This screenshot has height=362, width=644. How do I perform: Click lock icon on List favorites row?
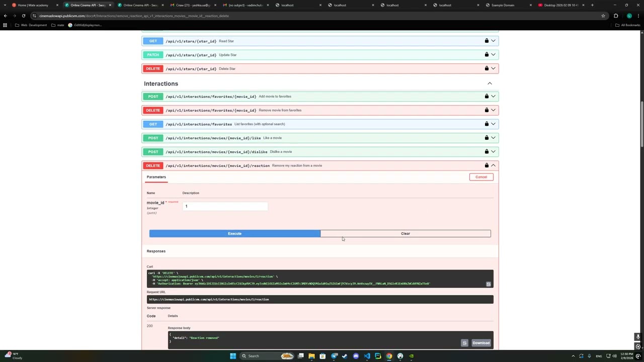tap(487, 124)
